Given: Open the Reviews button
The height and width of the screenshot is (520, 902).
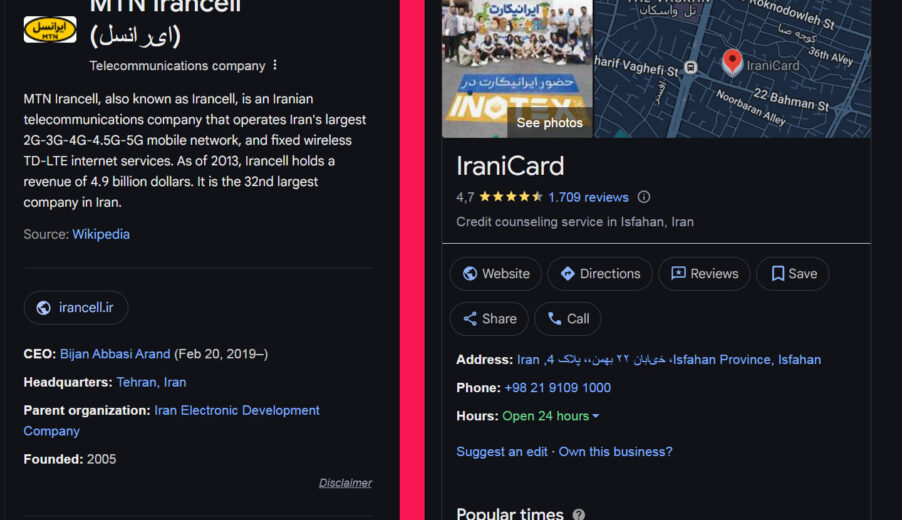Looking at the screenshot, I should (x=704, y=274).
